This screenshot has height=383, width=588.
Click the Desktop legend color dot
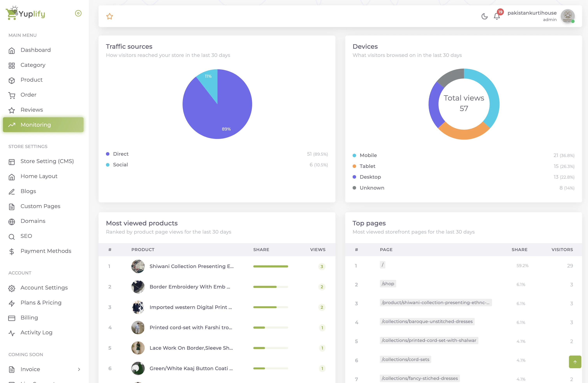354,177
